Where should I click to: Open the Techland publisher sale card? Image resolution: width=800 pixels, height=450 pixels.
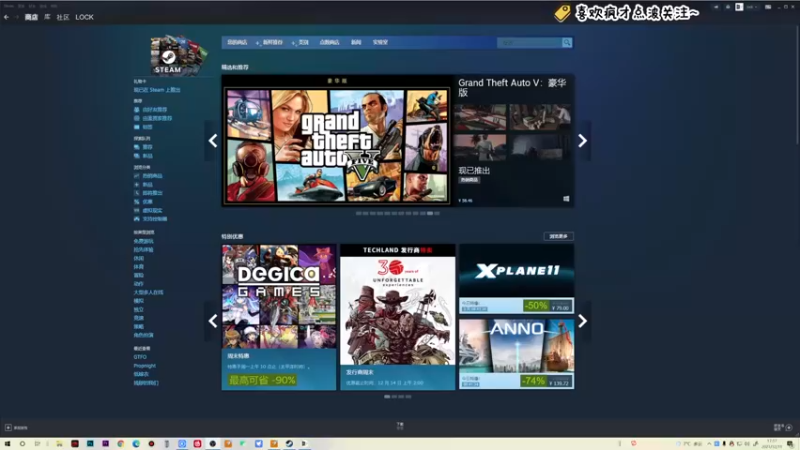click(x=397, y=317)
